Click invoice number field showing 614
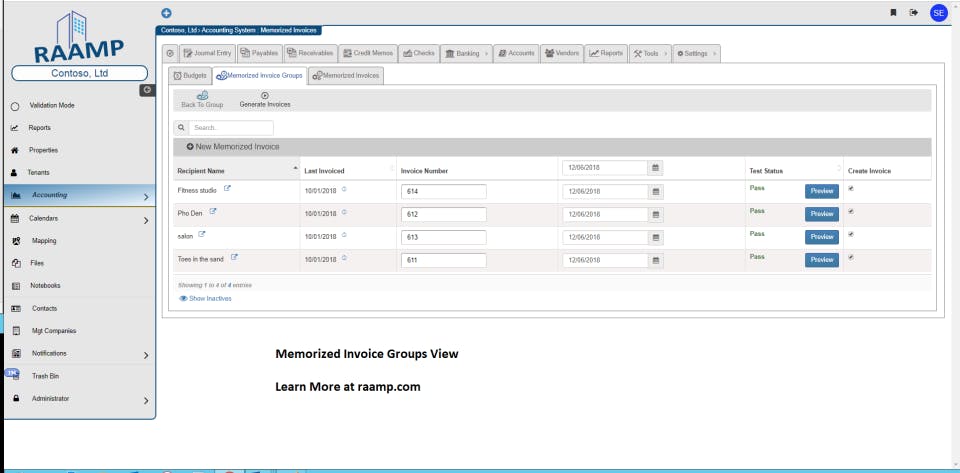The image size is (960, 473). pyautogui.click(x=444, y=192)
